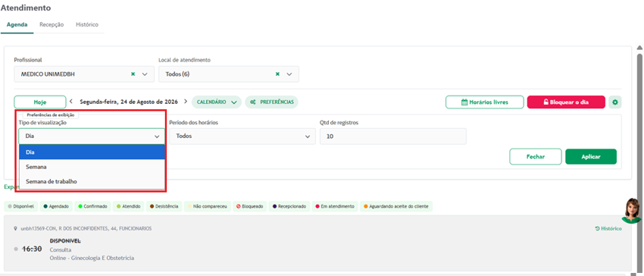This screenshot has height=276, width=644.
Task: Open the Período dos horários dropdown
Action: coord(242,136)
